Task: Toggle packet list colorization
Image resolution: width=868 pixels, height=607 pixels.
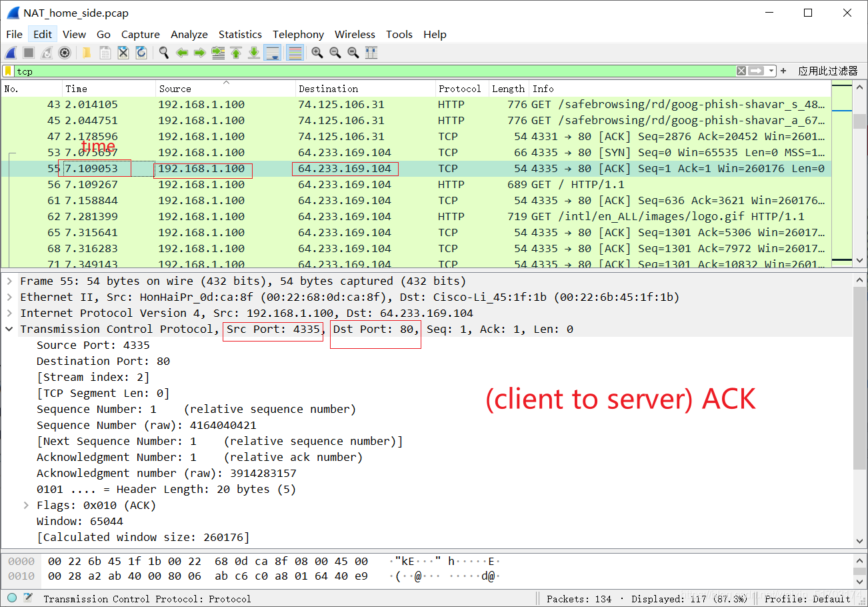Action: pyautogui.click(x=295, y=53)
